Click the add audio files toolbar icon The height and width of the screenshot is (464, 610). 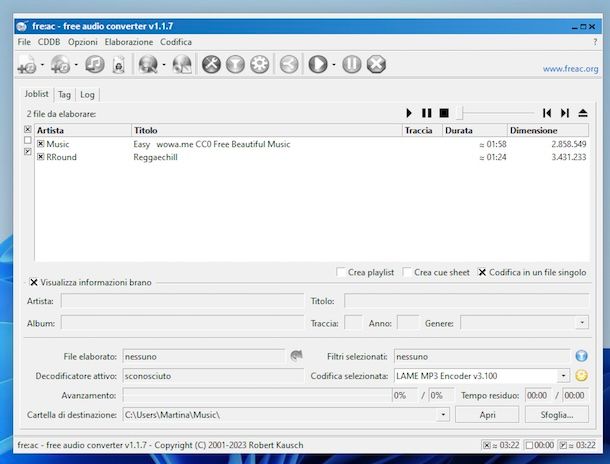coord(27,65)
